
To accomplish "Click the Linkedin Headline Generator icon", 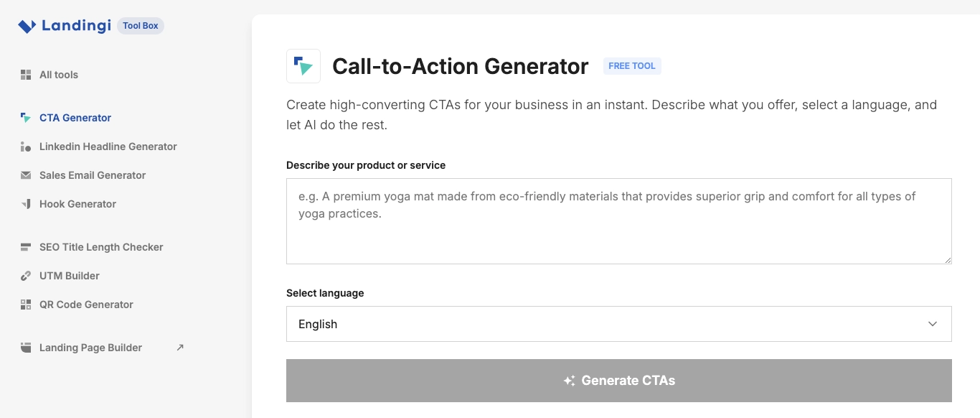I will (x=26, y=147).
